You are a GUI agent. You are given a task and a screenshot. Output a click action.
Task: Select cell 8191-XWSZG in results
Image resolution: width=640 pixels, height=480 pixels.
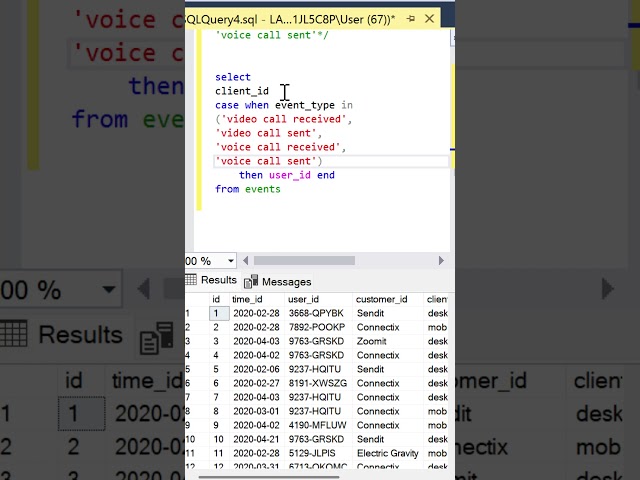pos(318,383)
